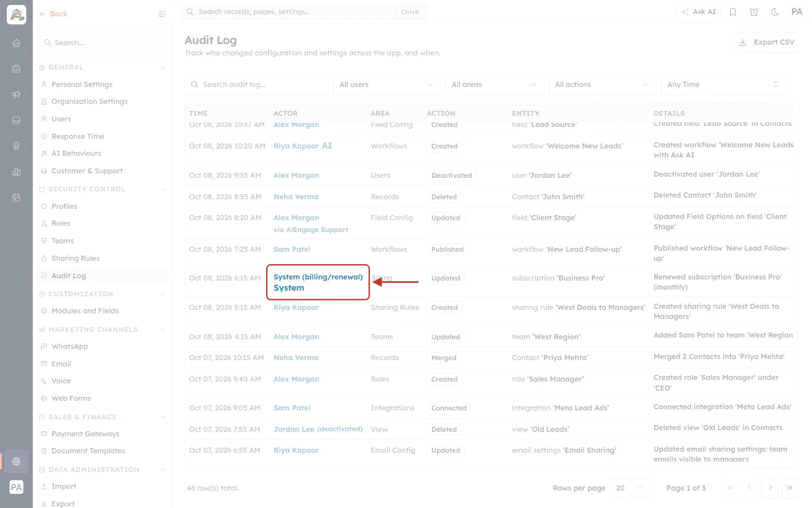Open the calendar icon in left rail
The image size is (812, 508).
16,198
